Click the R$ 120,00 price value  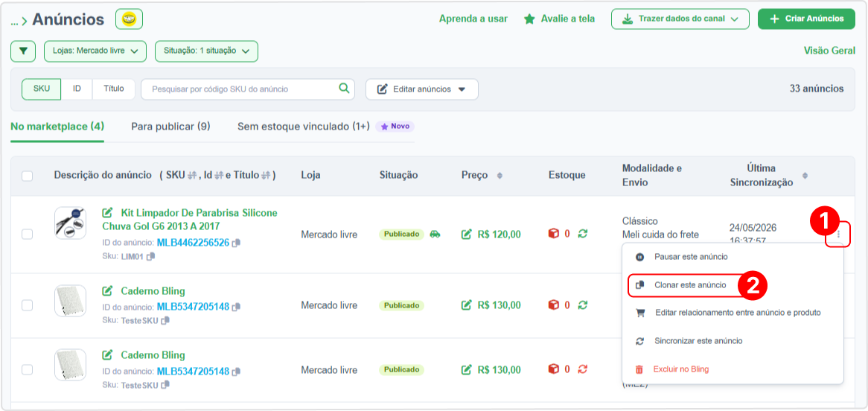(500, 234)
